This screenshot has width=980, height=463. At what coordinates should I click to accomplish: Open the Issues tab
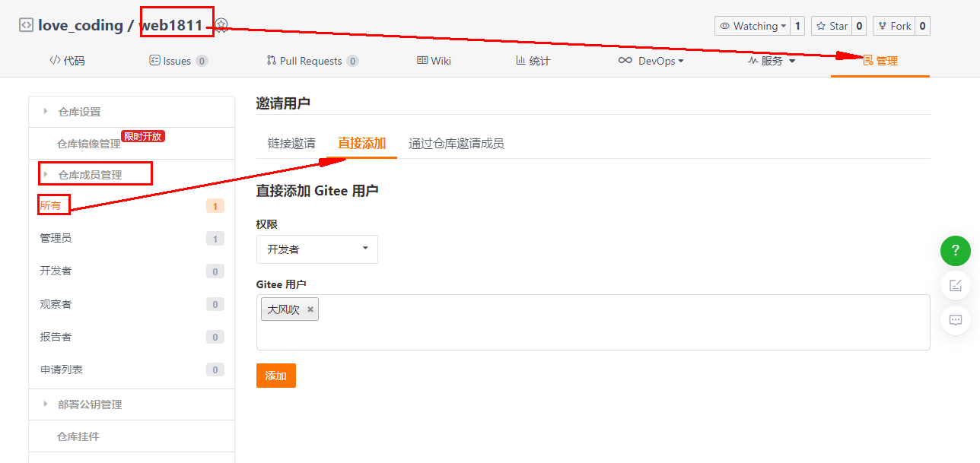179,61
